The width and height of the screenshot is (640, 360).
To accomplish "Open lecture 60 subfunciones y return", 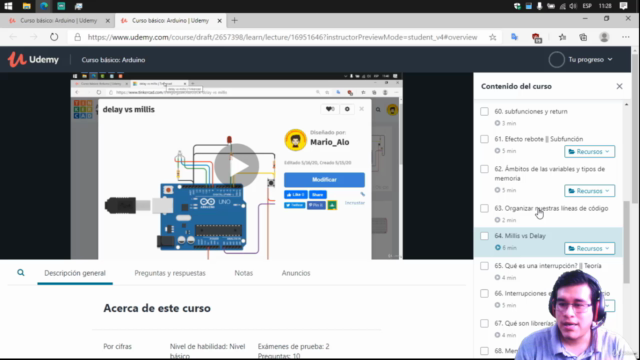I will 531,111.
